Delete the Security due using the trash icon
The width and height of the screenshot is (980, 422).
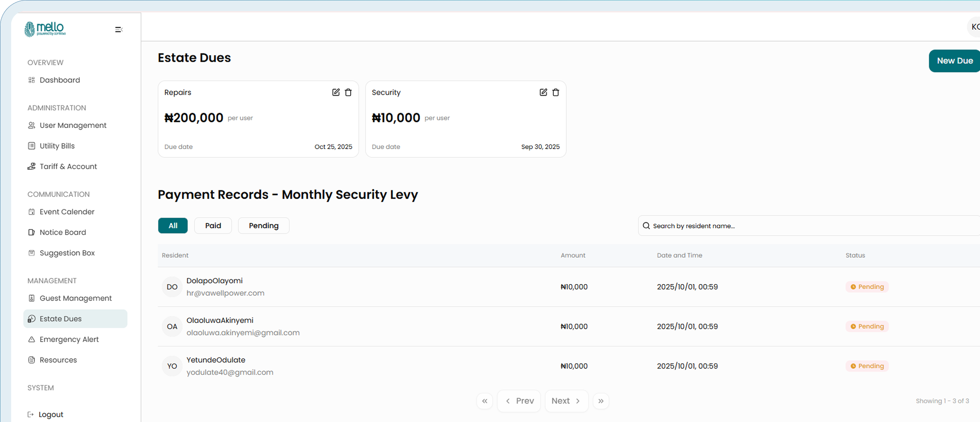coord(556,92)
